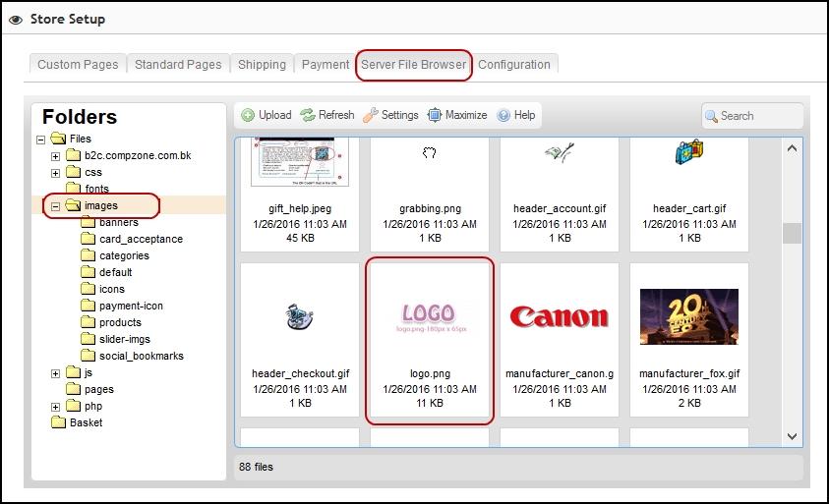Viewport: 829px width, 504px height.
Task: Click the products folder icon
Action: click(88, 322)
